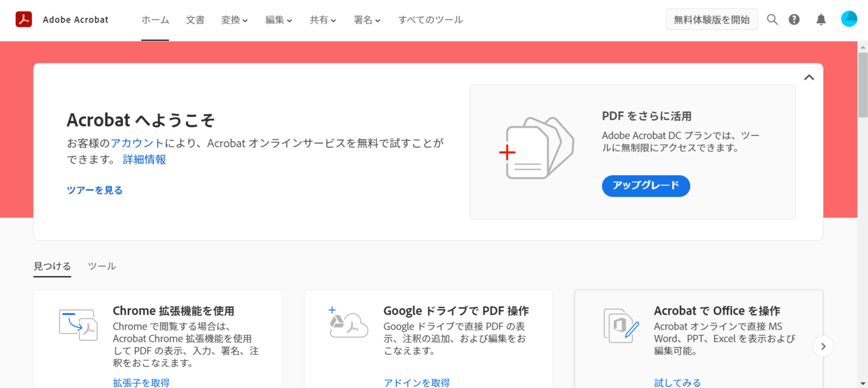Click the scrollbar up arrow
Viewport: 868px width, 388px height.
pyautogui.click(x=863, y=47)
